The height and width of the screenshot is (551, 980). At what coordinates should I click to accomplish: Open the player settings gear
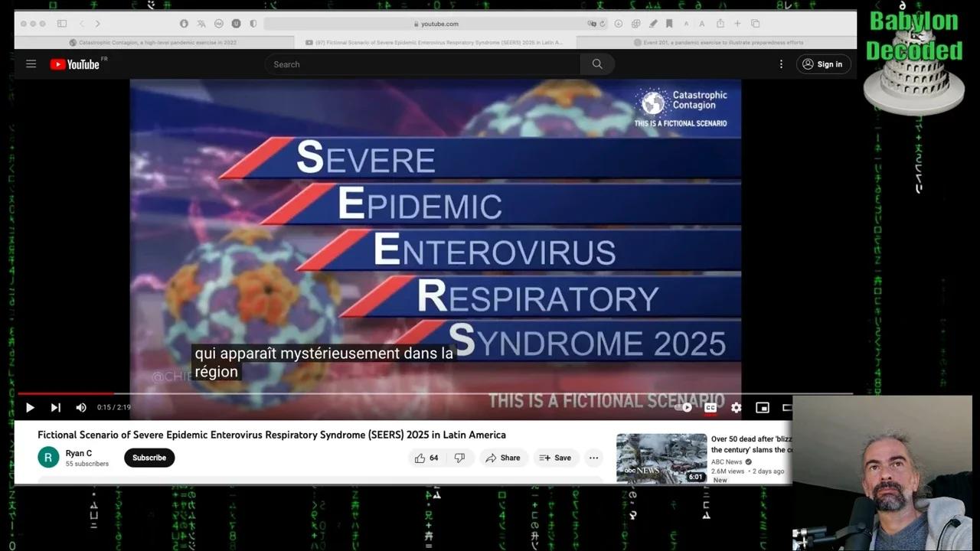736,408
